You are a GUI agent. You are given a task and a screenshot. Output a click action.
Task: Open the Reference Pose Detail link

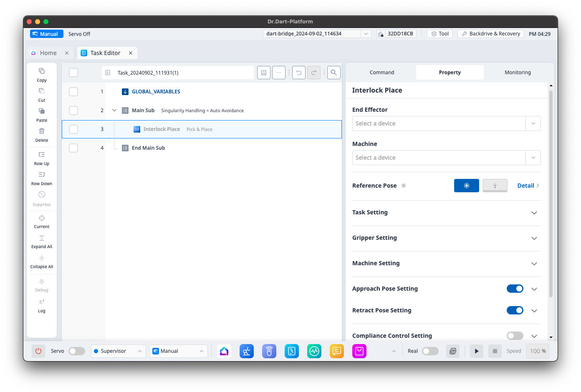pos(528,186)
